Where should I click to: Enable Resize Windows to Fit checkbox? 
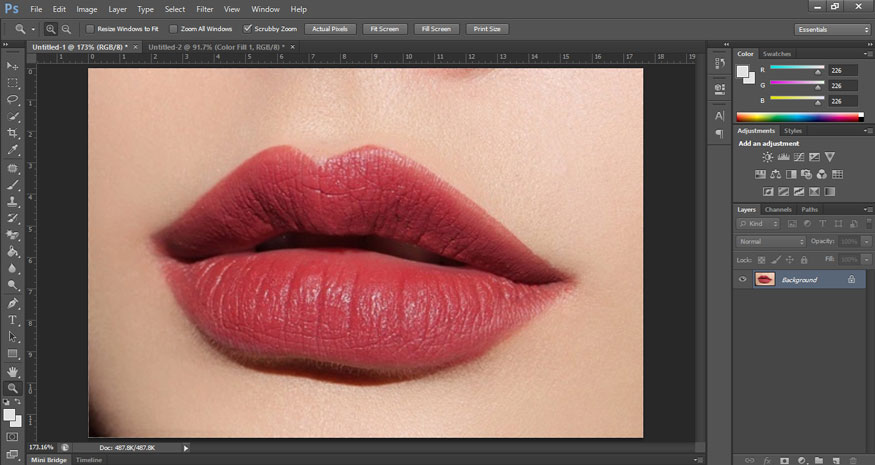pos(91,29)
